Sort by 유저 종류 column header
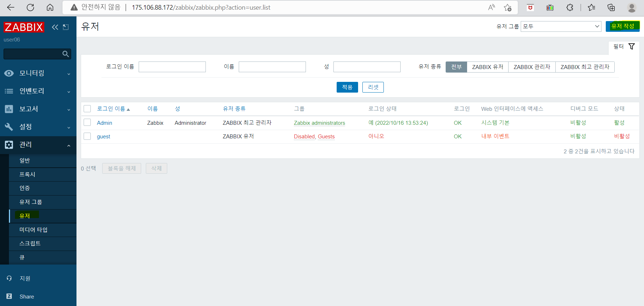The image size is (644, 306). pyautogui.click(x=234, y=109)
